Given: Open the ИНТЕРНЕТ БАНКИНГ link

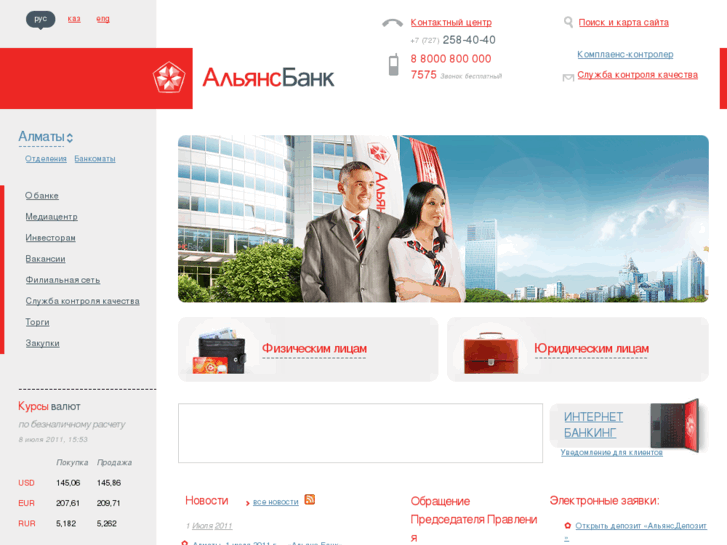Looking at the screenshot, I should click(x=593, y=425).
